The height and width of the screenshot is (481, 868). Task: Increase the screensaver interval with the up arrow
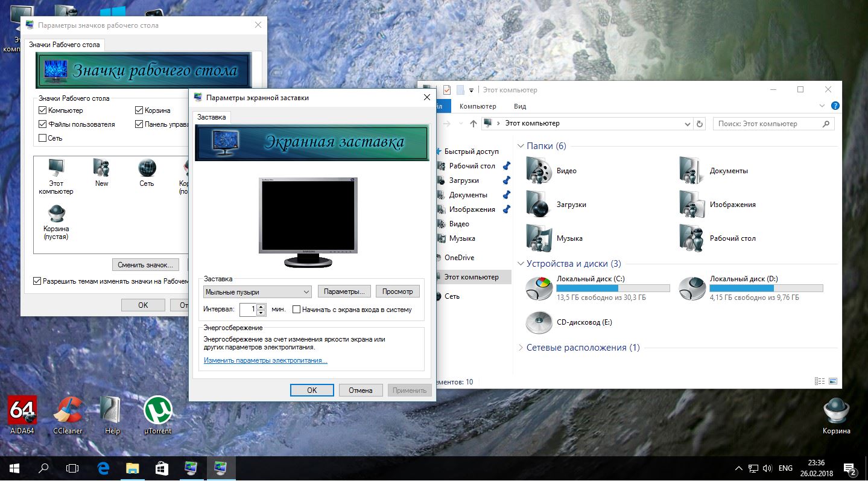pyautogui.click(x=261, y=307)
